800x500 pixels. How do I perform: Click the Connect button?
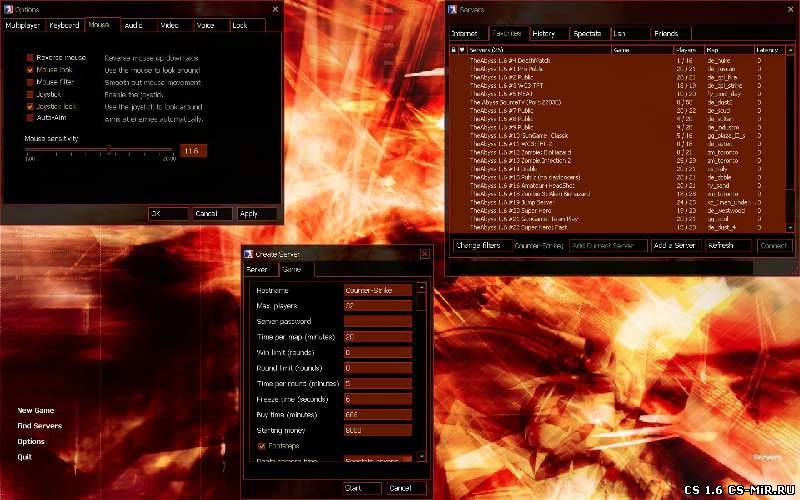[x=774, y=245]
